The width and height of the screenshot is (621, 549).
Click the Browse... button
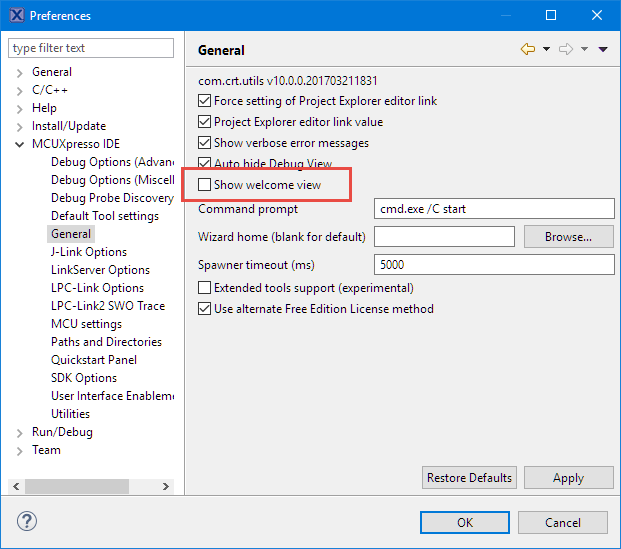coord(568,237)
